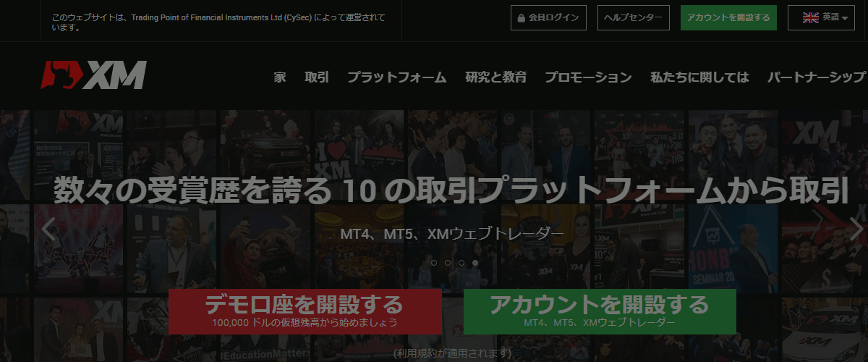The image size is (868, 362).
Task: Click the MT4、MT5、XMウェブトレーダー subtitle under headline
Action: pos(451,234)
